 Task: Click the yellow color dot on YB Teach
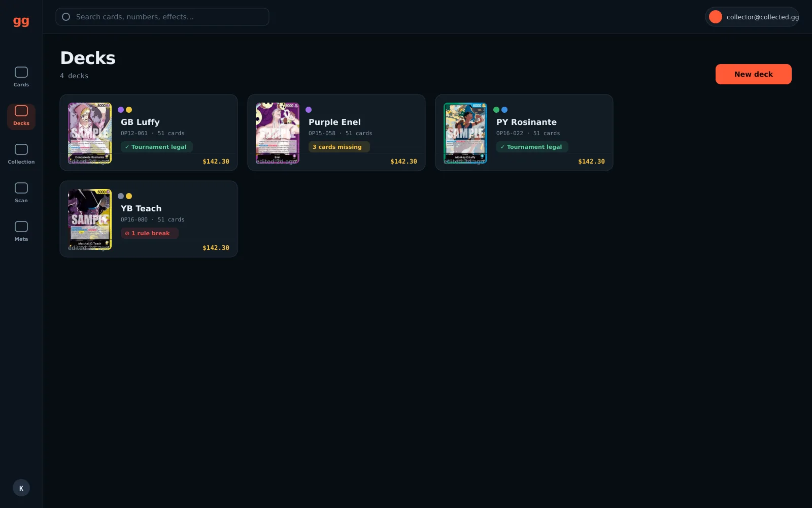[x=129, y=196]
